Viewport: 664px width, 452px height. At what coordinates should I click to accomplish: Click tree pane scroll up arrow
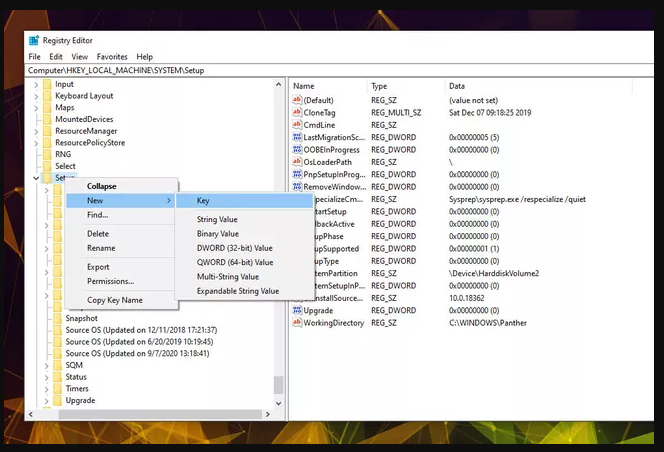pyautogui.click(x=278, y=84)
